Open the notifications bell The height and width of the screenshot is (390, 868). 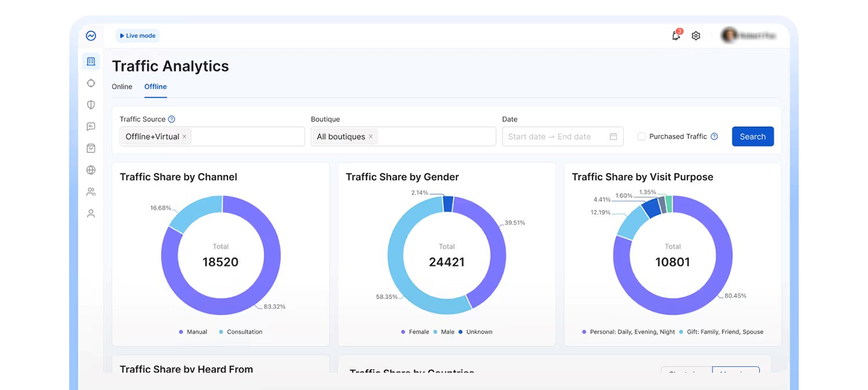point(676,36)
